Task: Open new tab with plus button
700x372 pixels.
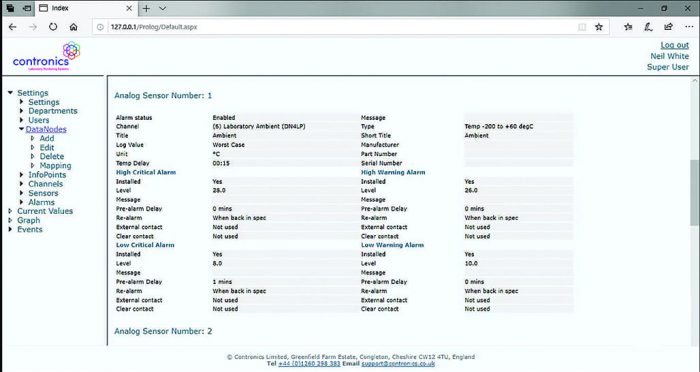Action: (x=146, y=8)
